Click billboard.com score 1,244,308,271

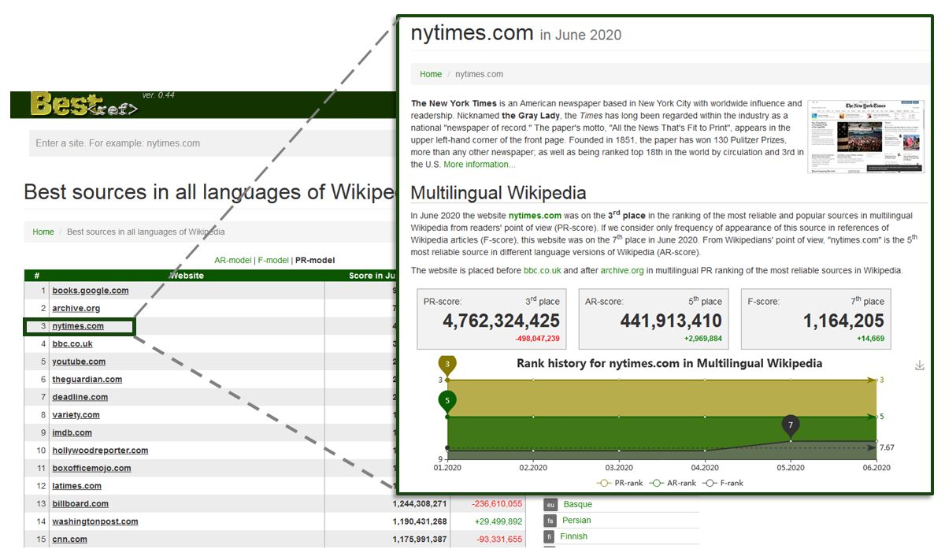point(420,504)
